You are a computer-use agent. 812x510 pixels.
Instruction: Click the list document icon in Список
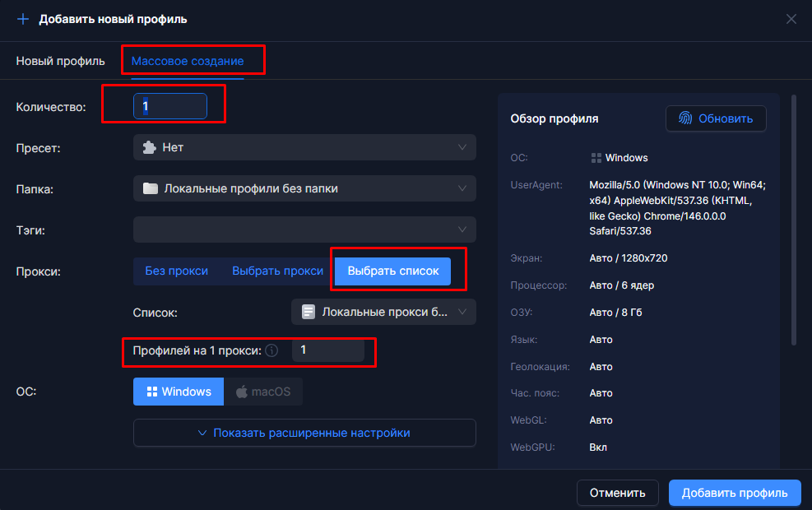pos(309,312)
